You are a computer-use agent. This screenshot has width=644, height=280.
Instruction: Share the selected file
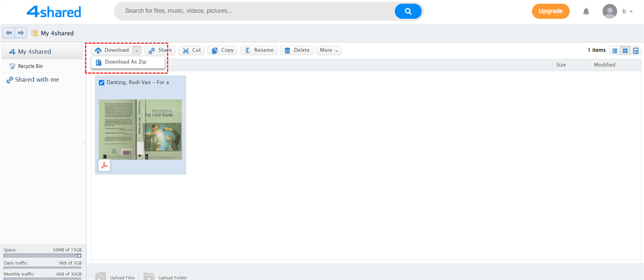tap(160, 50)
